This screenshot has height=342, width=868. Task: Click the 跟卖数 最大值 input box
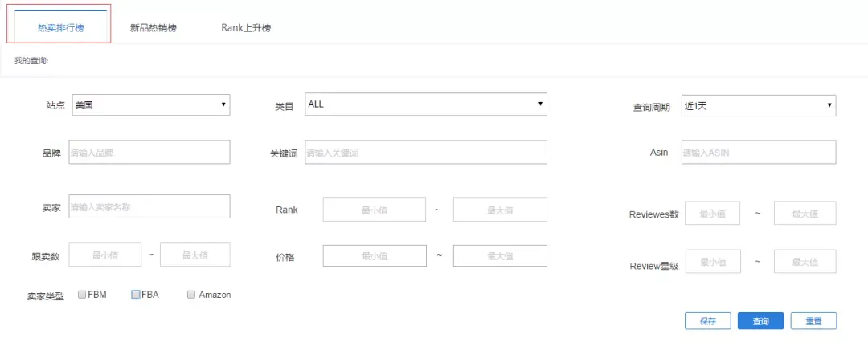(194, 255)
